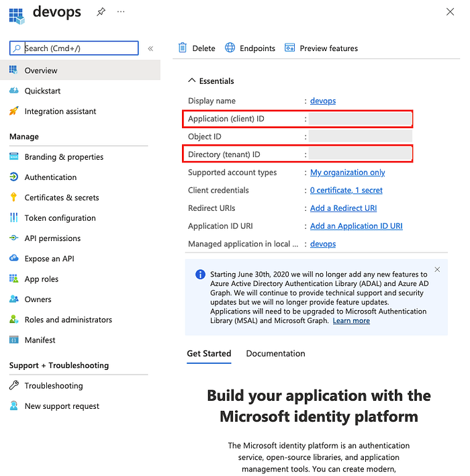Open the more options ellipsis menu
This screenshot has width=470, height=476.
point(121,12)
